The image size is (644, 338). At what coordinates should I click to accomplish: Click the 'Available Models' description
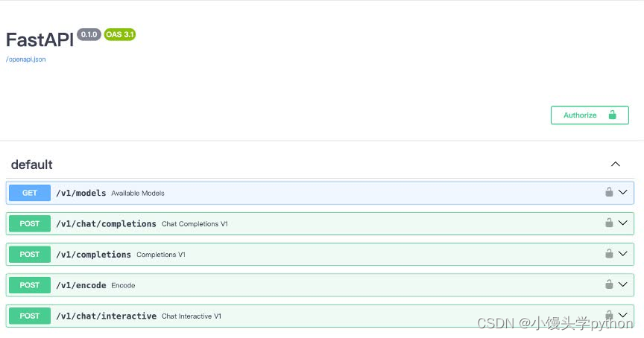click(138, 194)
